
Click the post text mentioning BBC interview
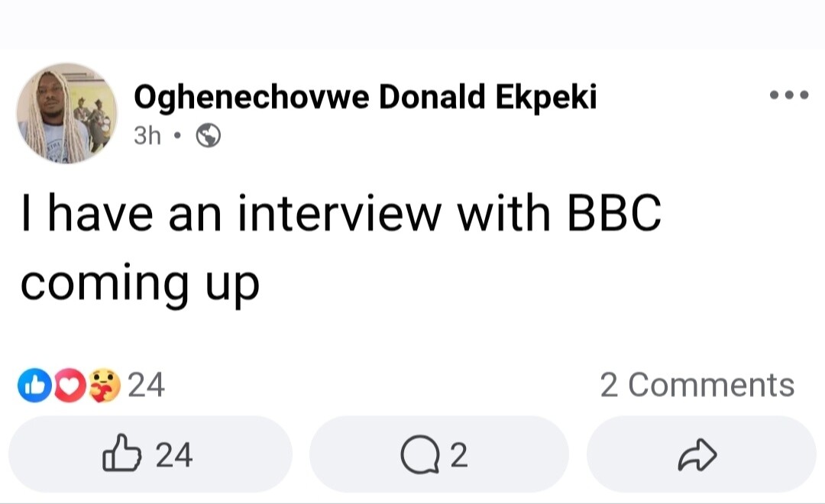340,215
